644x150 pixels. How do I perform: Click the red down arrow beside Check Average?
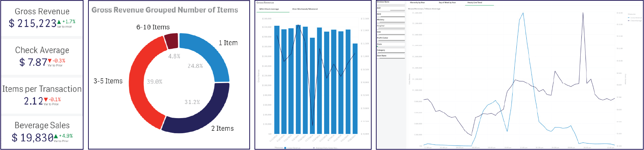click(x=50, y=61)
